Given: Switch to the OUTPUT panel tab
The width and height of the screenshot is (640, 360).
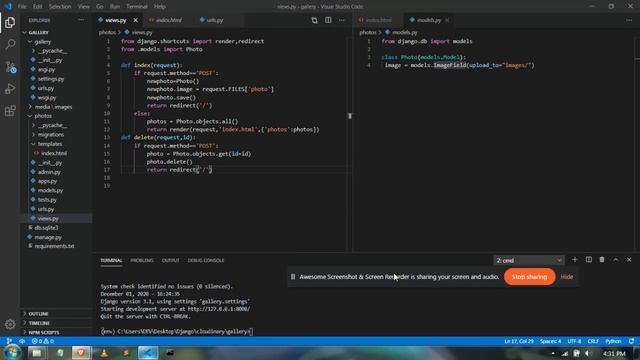Looking at the screenshot, I should [x=170, y=260].
